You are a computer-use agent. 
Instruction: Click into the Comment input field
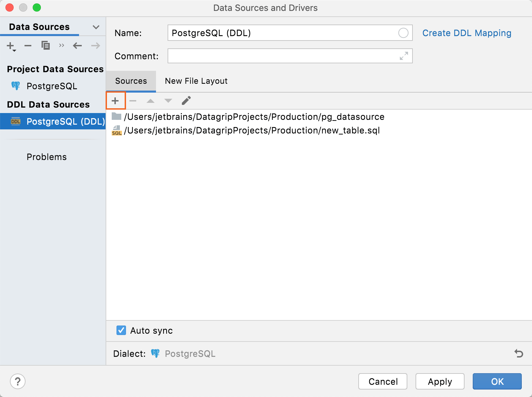(283, 56)
